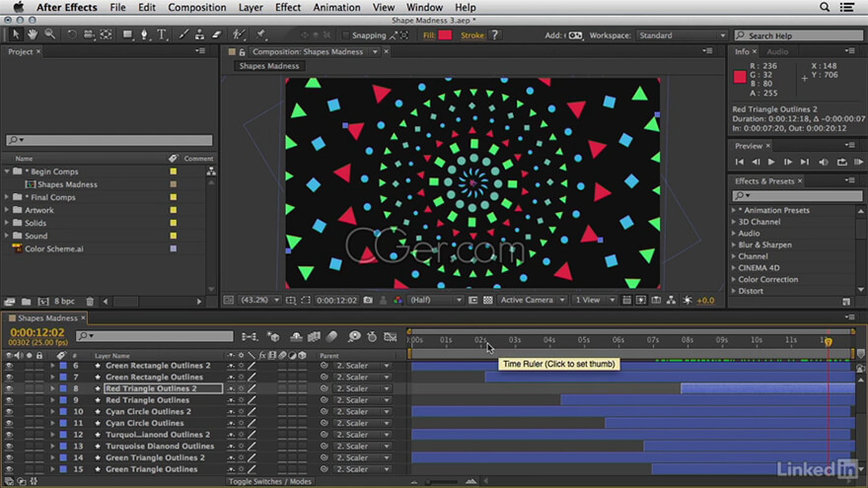Screen dimensions: 868x488
Task: Take a snapshot with camera icon
Action: click(368, 300)
